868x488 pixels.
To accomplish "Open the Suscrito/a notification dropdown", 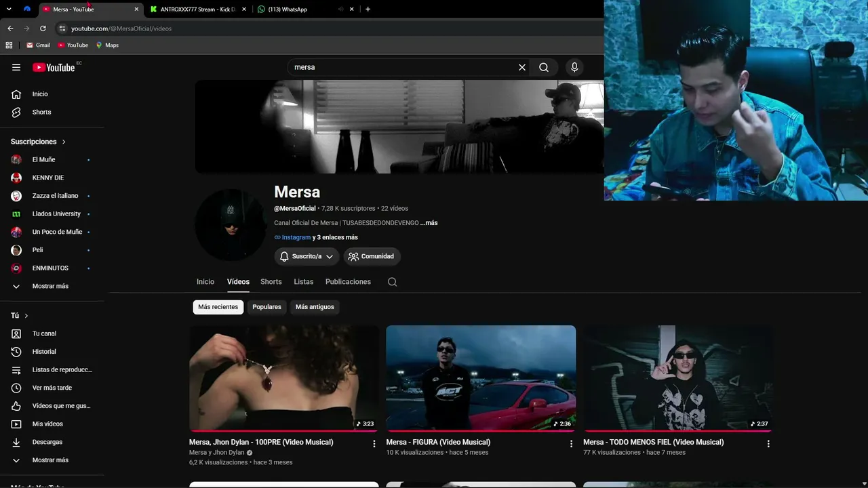I will click(307, 256).
